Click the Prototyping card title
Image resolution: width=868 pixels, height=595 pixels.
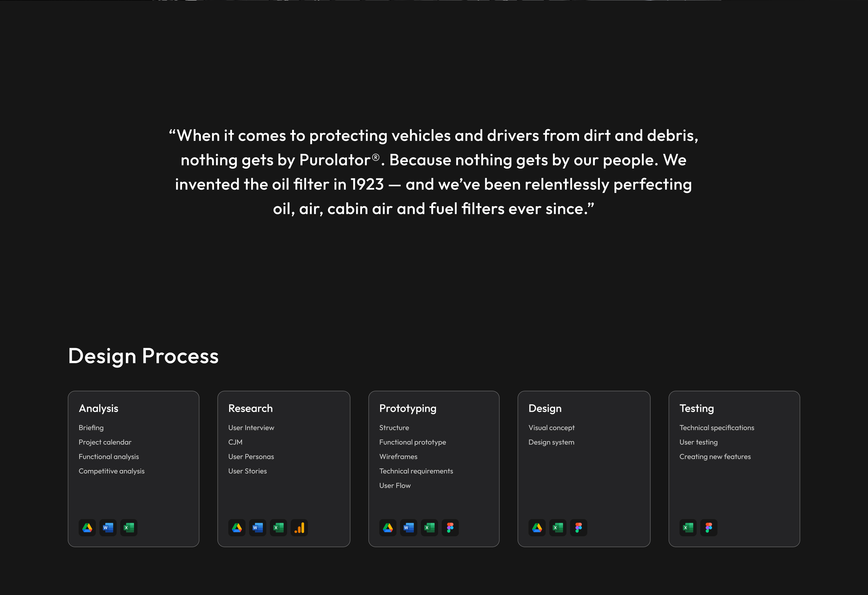pyautogui.click(x=407, y=408)
